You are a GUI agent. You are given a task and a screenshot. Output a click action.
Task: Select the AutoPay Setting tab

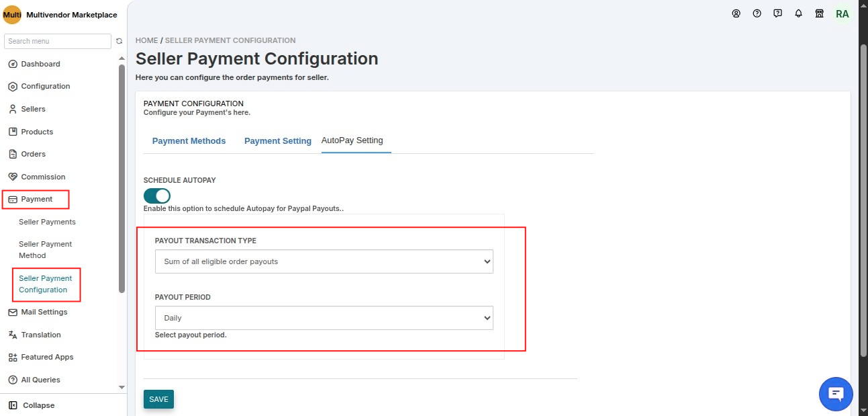click(x=352, y=140)
